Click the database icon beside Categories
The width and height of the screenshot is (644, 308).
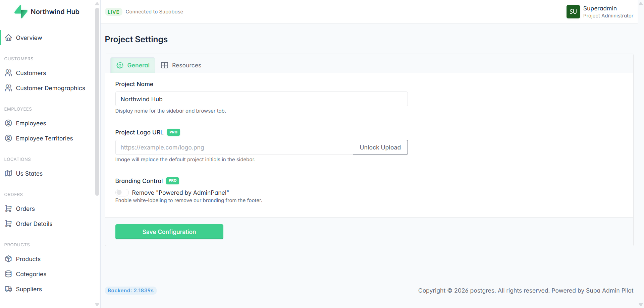click(9, 274)
